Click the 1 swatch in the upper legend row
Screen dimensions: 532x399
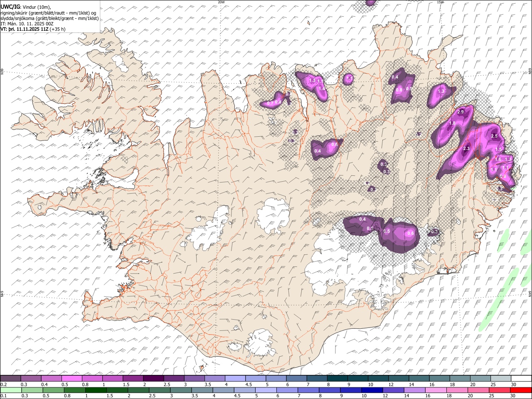(112, 379)
